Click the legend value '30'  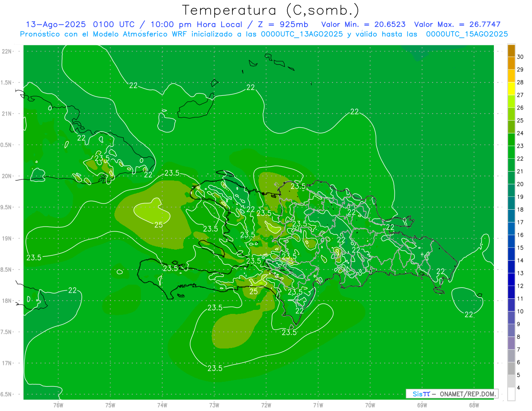(x=520, y=57)
